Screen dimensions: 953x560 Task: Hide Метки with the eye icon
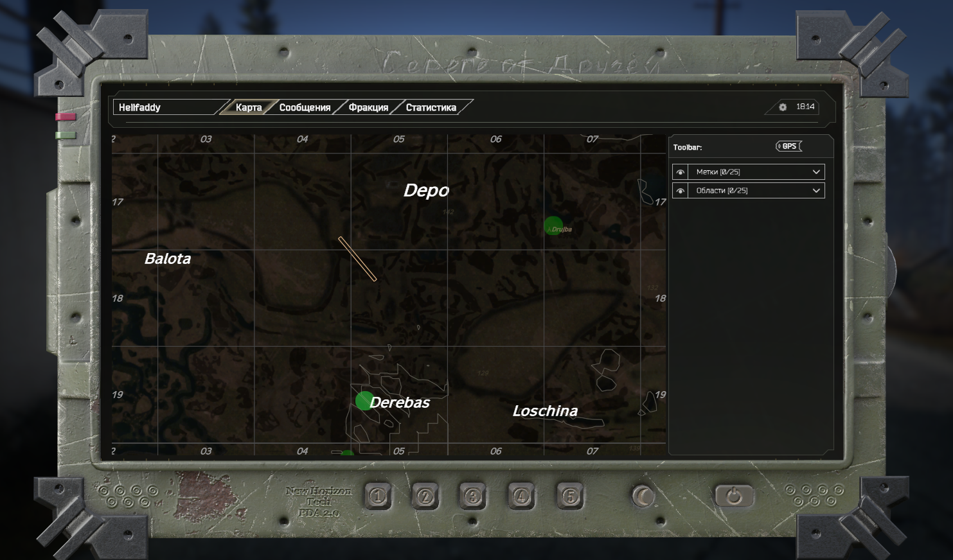[x=680, y=172]
